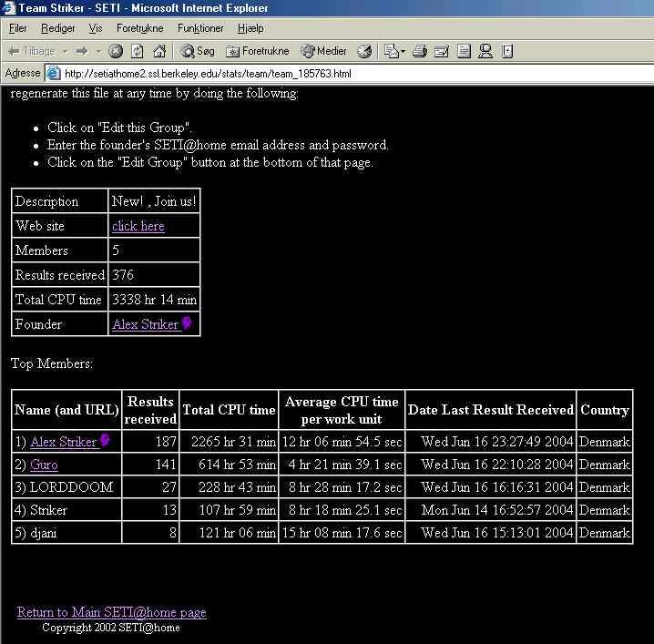Click the page icon in address bar
The height and width of the screenshot is (644, 654).
click(x=54, y=74)
